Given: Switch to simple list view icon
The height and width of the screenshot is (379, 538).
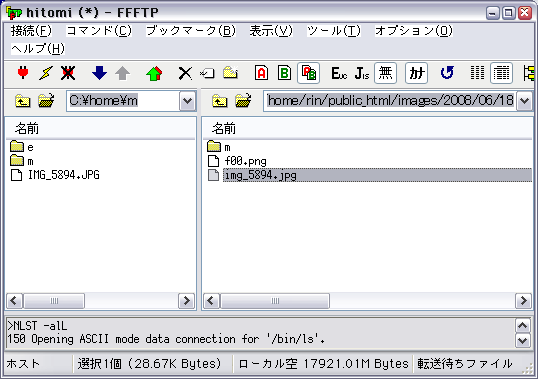Looking at the screenshot, I should tap(477, 73).
